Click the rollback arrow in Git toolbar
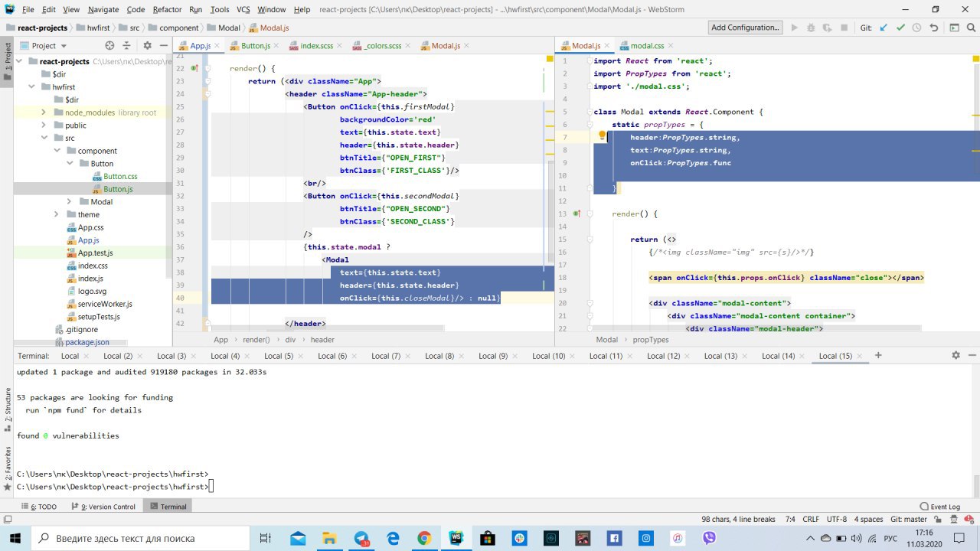Viewport: 980px width, 551px height. point(933,28)
